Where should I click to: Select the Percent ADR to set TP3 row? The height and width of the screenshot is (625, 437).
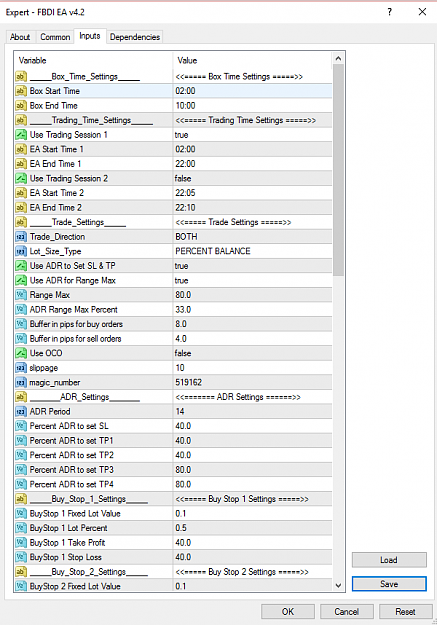point(173,470)
